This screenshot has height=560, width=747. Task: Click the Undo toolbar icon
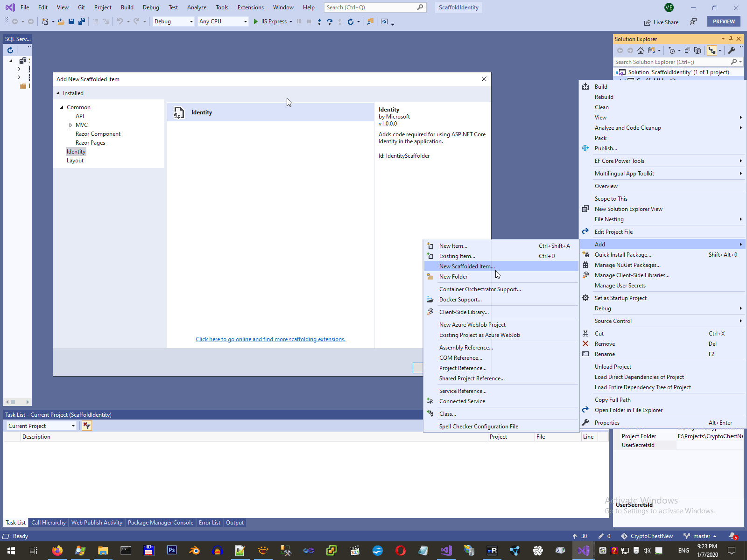(x=120, y=21)
